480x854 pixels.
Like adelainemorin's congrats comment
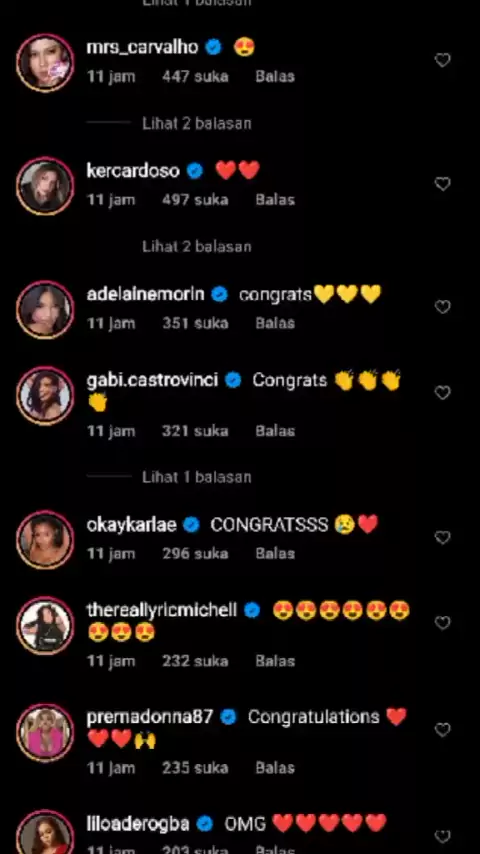(x=442, y=307)
